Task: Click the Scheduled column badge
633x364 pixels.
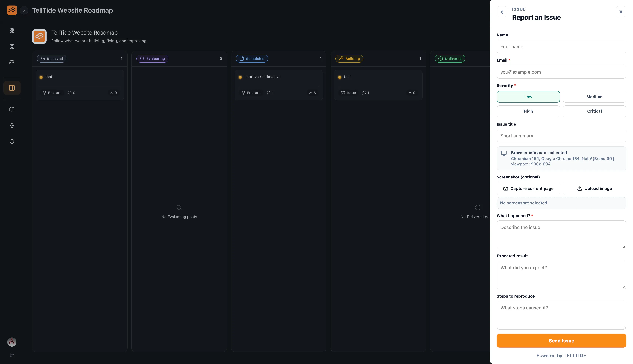Action: [252, 58]
